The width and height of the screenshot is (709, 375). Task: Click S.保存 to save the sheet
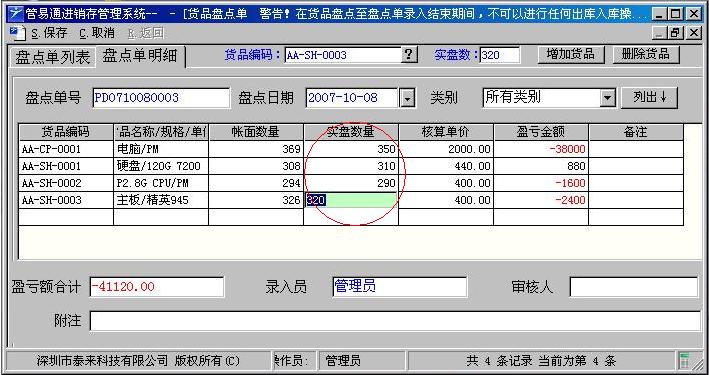coord(49,33)
